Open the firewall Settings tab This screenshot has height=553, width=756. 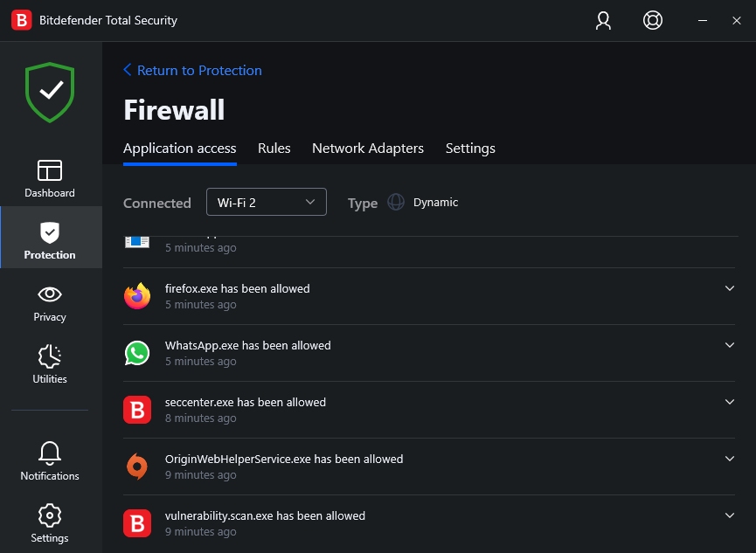[x=470, y=149]
